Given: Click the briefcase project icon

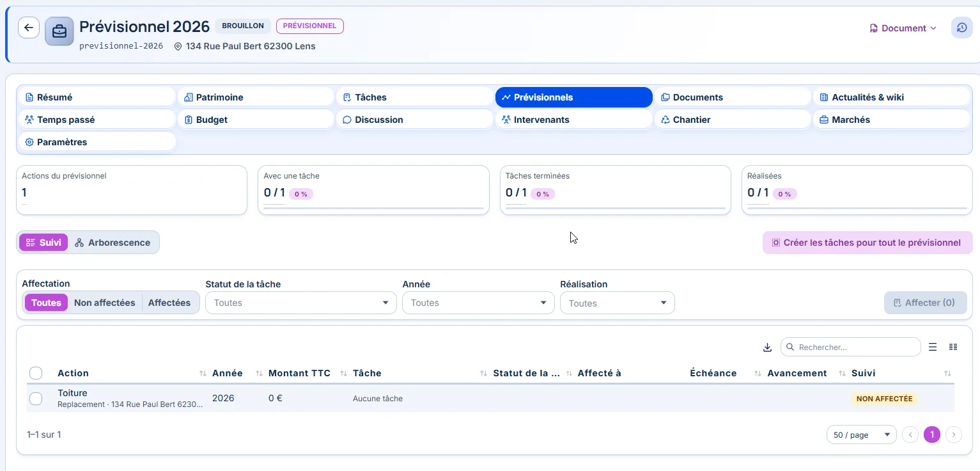Looking at the screenshot, I should click(59, 31).
